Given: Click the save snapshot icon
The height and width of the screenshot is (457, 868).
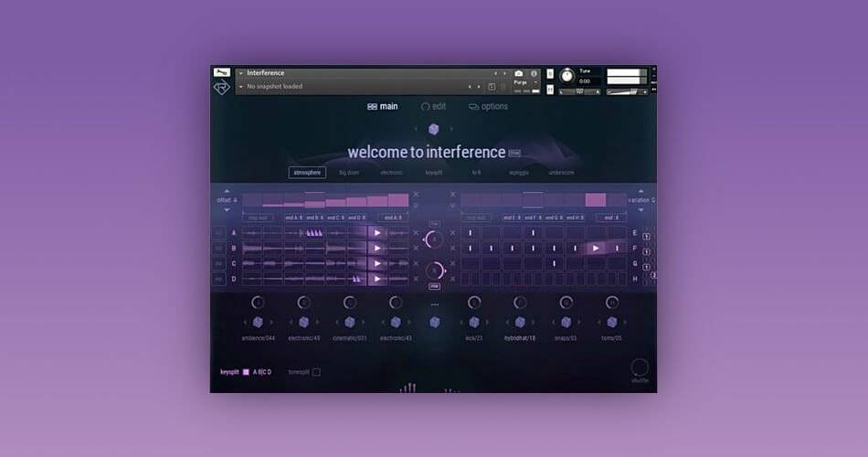Looking at the screenshot, I should click(492, 87).
